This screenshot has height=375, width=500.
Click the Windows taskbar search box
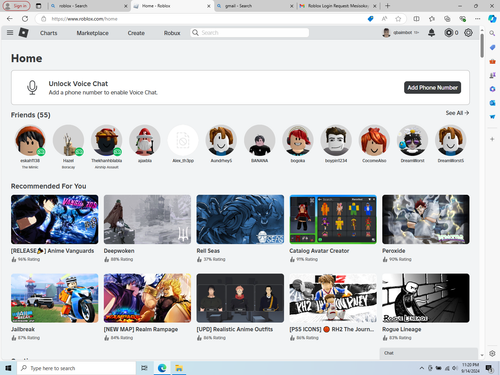point(76,368)
